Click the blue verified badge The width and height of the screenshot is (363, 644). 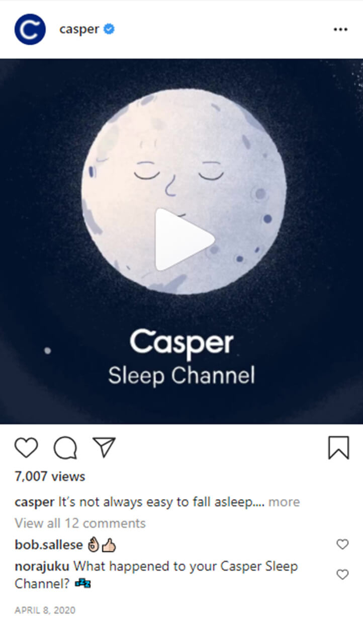point(109,29)
